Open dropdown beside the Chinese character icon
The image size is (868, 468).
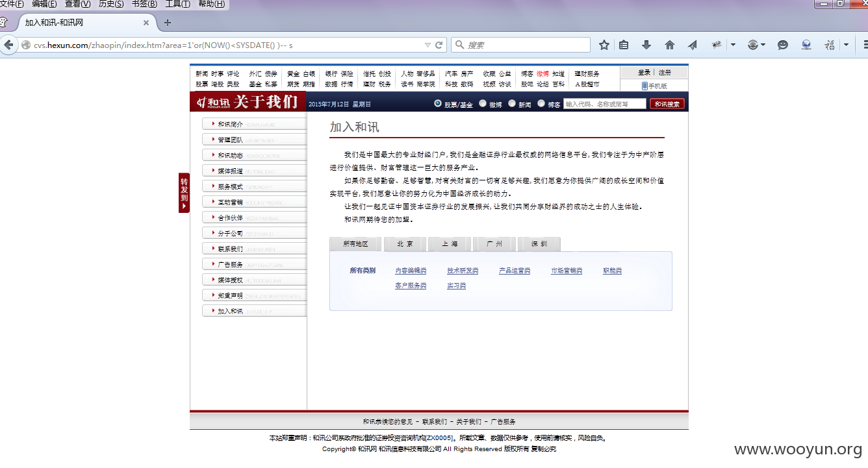click(846, 45)
